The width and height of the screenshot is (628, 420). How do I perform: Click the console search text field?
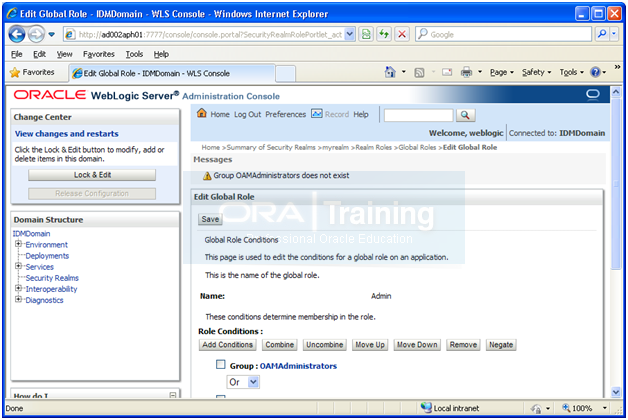(418, 115)
